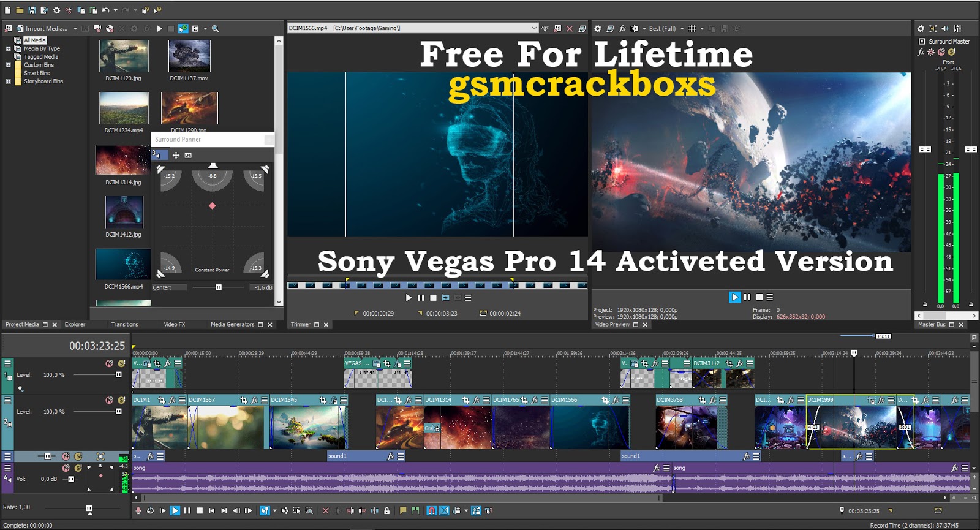Open a project with the folder icon
Viewport: 980px width, 530px height.
(20, 10)
